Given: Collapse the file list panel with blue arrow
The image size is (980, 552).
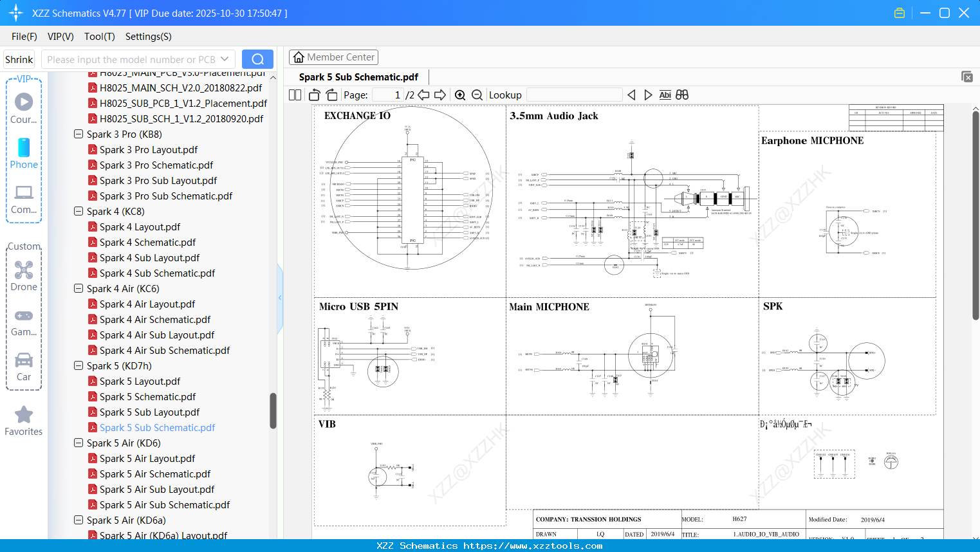Looking at the screenshot, I should click(x=279, y=297).
